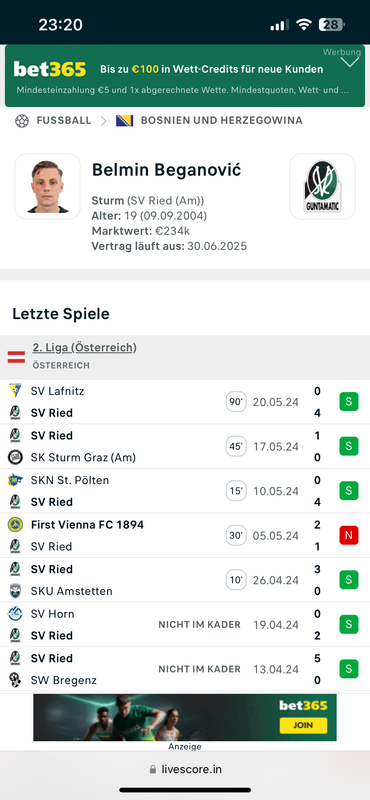Tap the SW Bregenz team logo

point(15,680)
